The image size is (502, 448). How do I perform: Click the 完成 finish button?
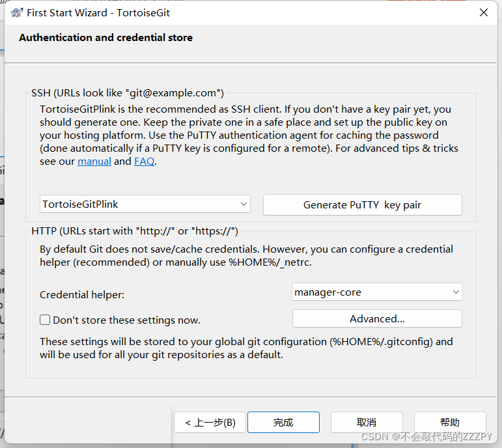(x=283, y=423)
